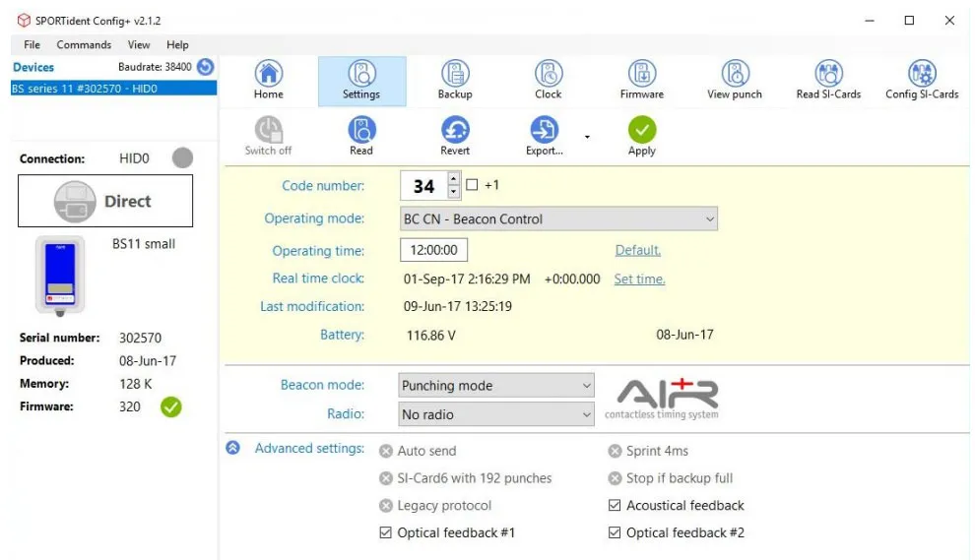Image resolution: width=975 pixels, height=560 pixels.
Task: Click the Default operating time link
Action: pos(638,251)
